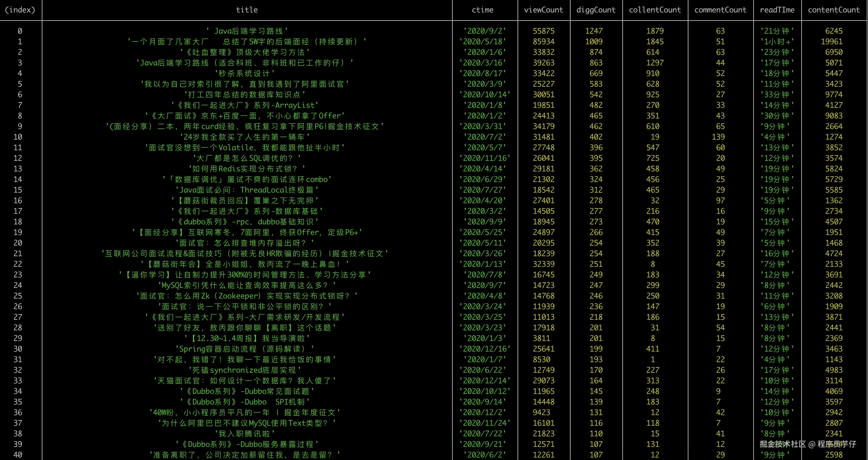Click the (index) column header
This screenshot has height=460, width=868.
pyautogui.click(x=20, y=10)
